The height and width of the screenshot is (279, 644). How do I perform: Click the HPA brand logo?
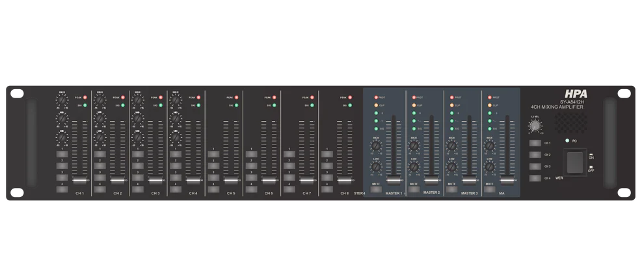pyautogui.click(x=575, y=94)
